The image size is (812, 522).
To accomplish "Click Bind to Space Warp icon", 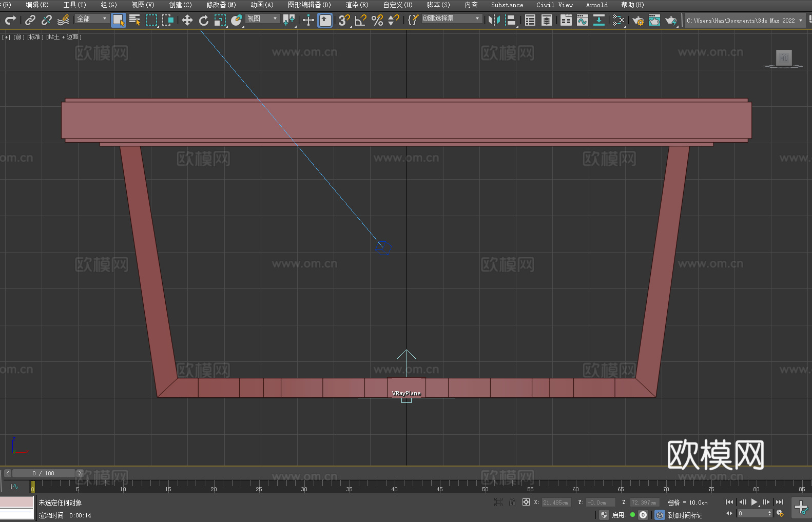I will coord(63,20).
